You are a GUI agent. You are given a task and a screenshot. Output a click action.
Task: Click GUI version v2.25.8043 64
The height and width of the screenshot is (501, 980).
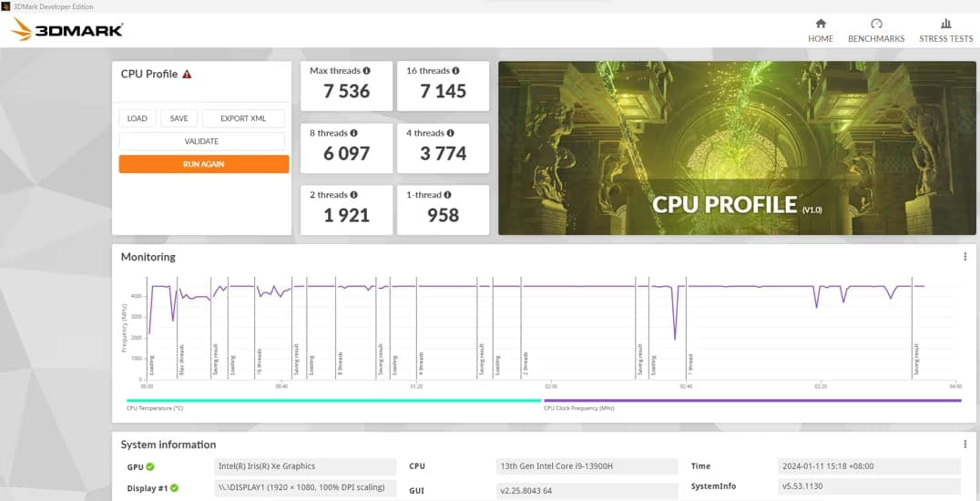587,490
